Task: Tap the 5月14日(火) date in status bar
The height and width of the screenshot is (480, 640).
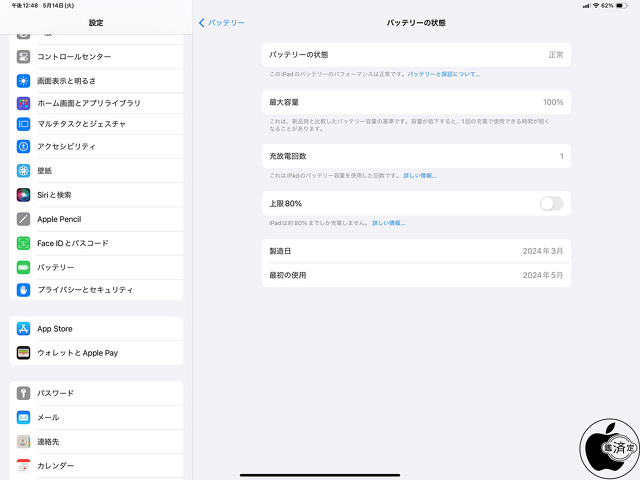Action: pos(58,6)
